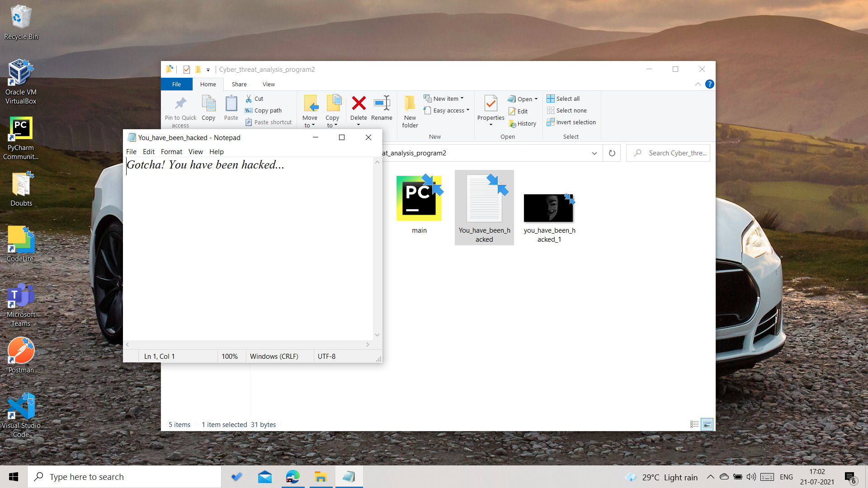Open Properties of selected file
The height and width of the screenshot is (488, 868).
point(491,104)
